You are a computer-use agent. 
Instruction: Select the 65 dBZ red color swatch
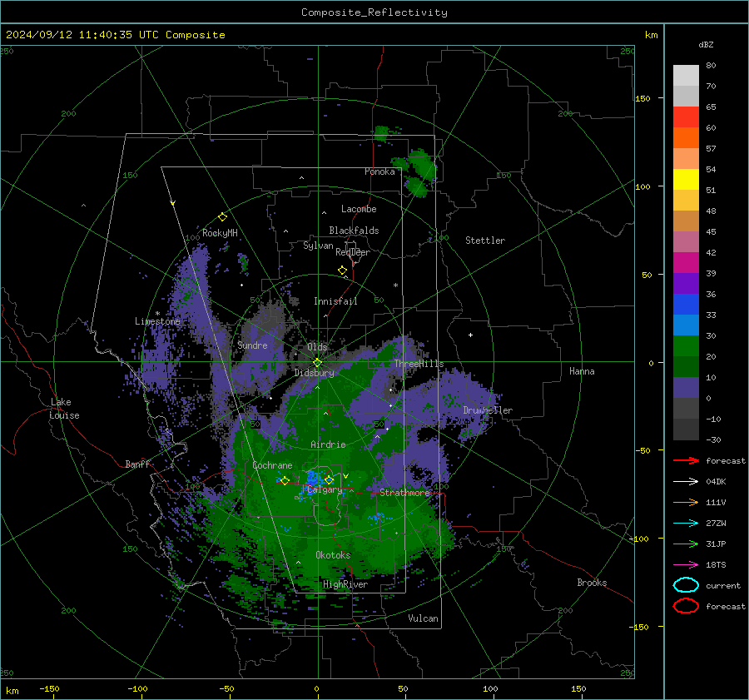click(x=686, y=117)
